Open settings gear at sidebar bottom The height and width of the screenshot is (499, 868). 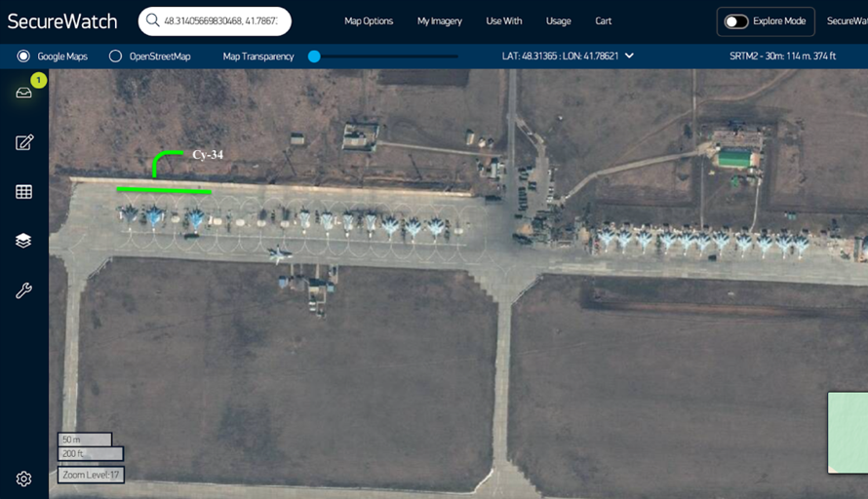pos(24,479)
